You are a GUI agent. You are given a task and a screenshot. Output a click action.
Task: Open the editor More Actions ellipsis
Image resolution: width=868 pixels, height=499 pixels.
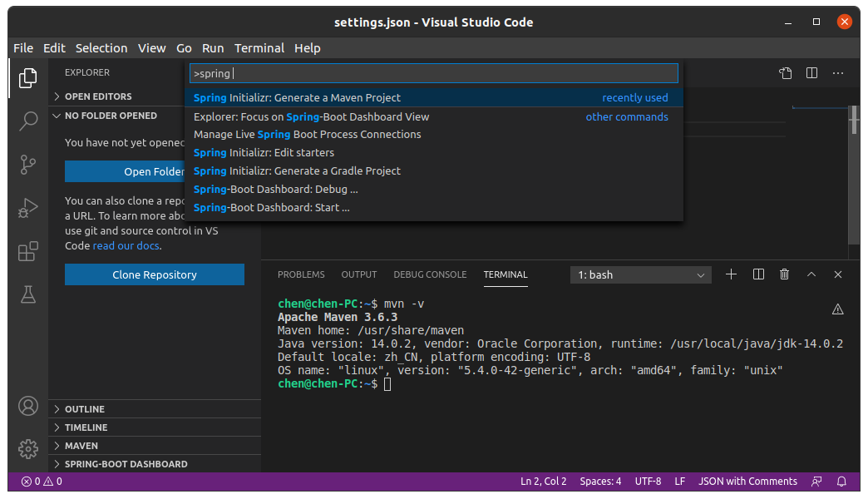[838, 73]
